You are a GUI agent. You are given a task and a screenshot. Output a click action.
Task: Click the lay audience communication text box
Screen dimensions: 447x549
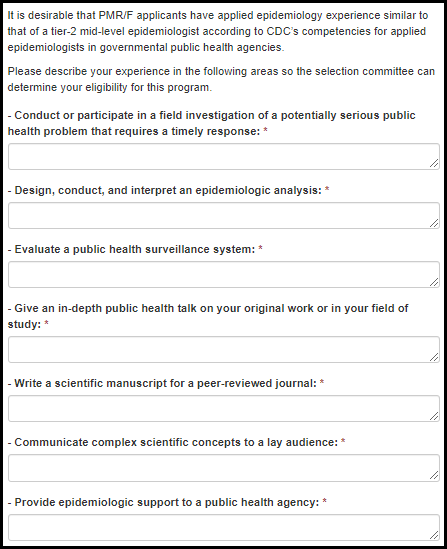tap(224, 468)
